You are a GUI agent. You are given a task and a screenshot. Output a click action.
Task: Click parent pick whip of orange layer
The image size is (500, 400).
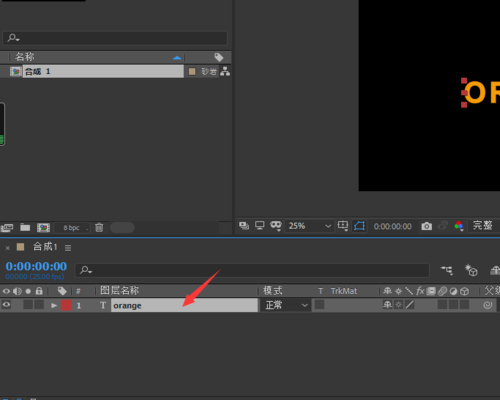coord(487,305)
